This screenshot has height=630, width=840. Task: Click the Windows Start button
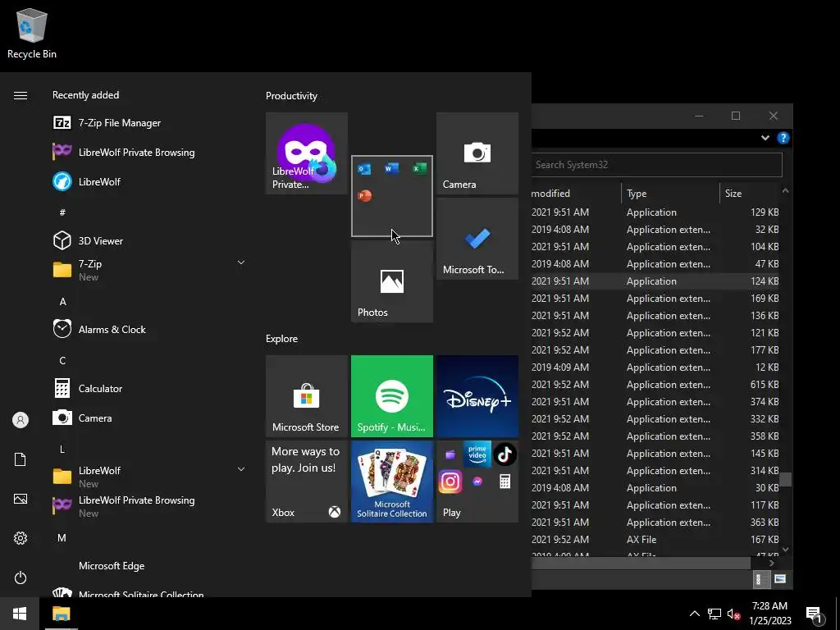[20, 614]
